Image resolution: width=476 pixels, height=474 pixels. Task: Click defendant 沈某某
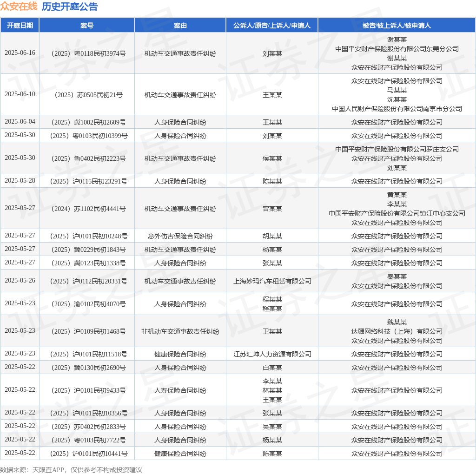[x=397, y=99]
